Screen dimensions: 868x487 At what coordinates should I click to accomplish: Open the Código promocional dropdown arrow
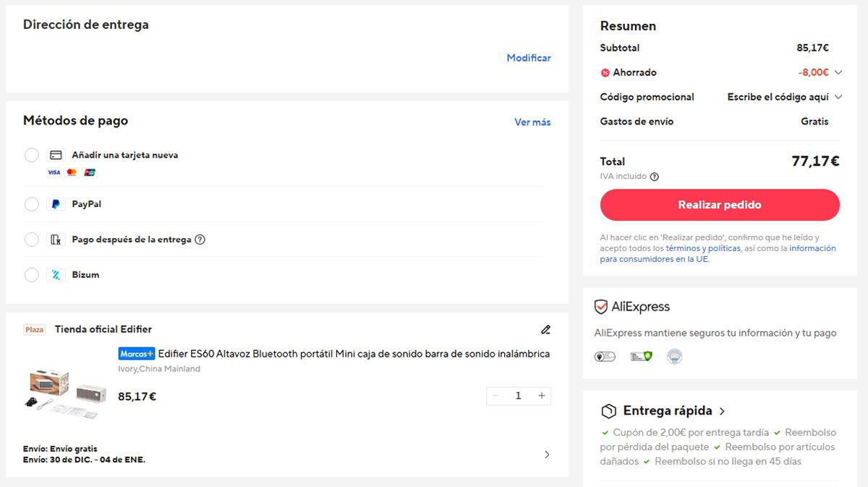838,97
